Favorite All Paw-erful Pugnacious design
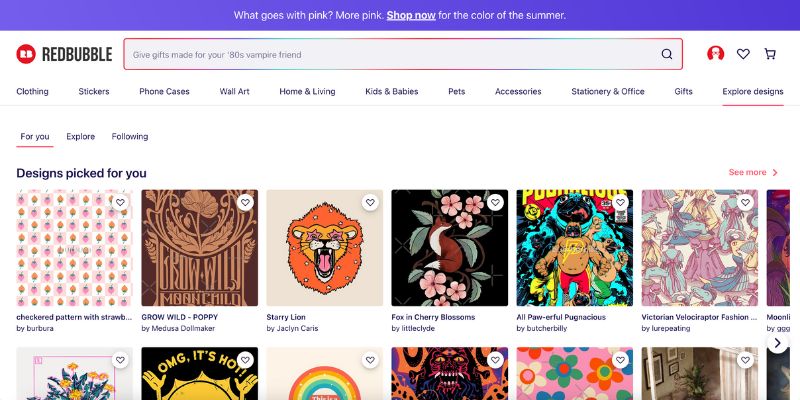The image size is (800, 400). tap(619, 203)
